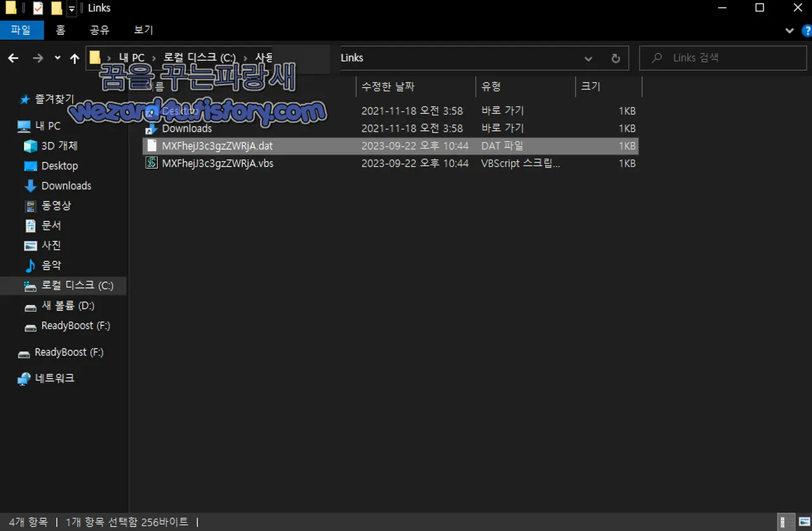The width and height of the screenshot is (812, 531).
Task: Collapse the ribbon with the chevron
Action: pos(789,30)
